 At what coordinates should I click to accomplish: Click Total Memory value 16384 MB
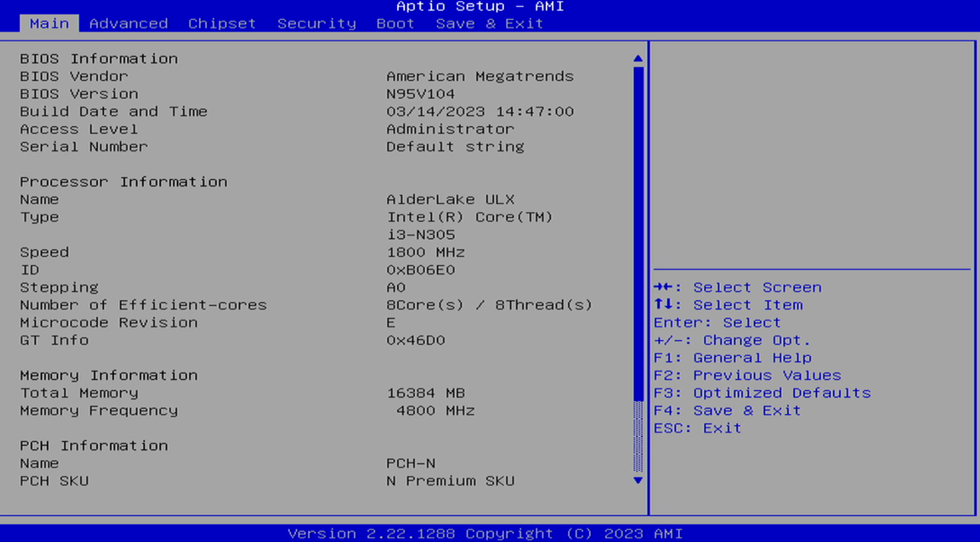[x=426, y=393]
